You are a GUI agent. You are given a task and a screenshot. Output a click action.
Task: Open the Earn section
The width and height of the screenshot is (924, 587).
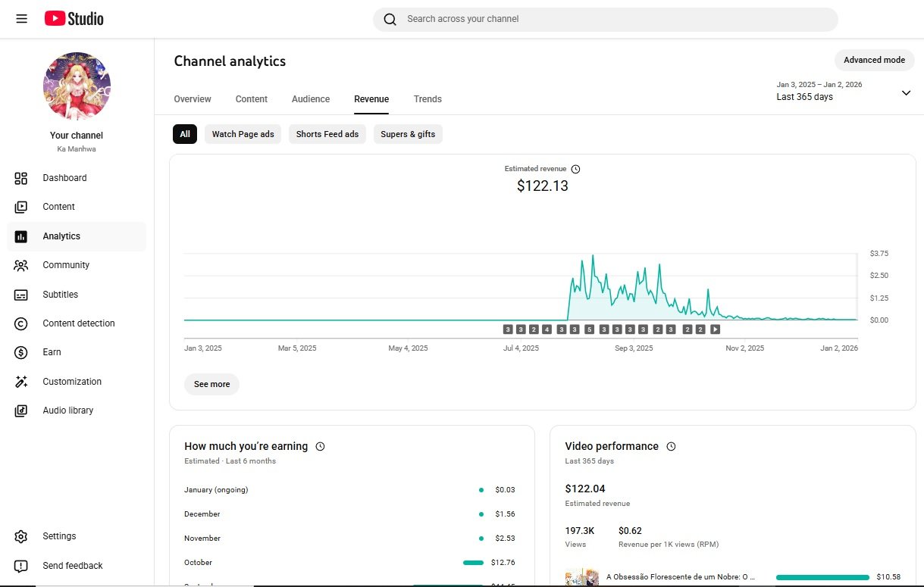coord(52,352)
